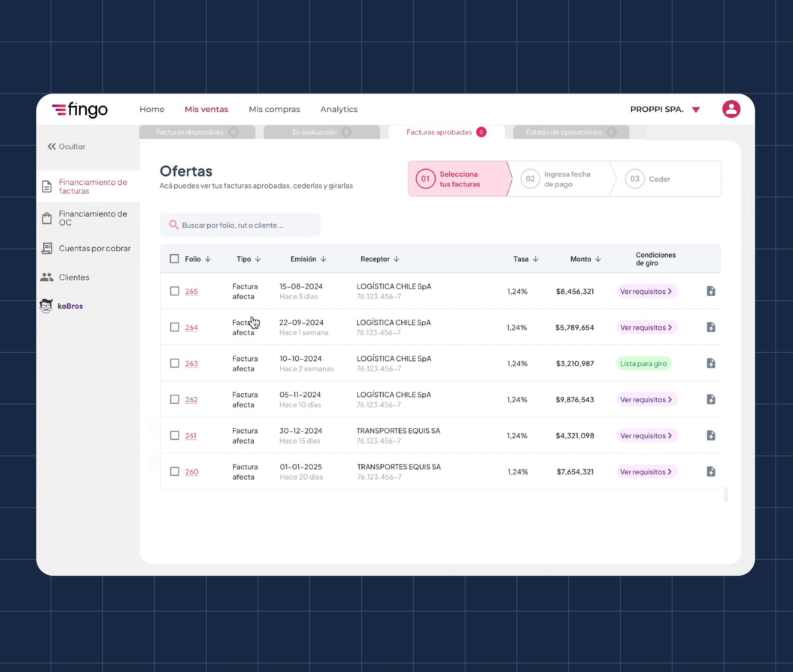
Task: Go to the Analytics menu item
Action: point(339,109)
